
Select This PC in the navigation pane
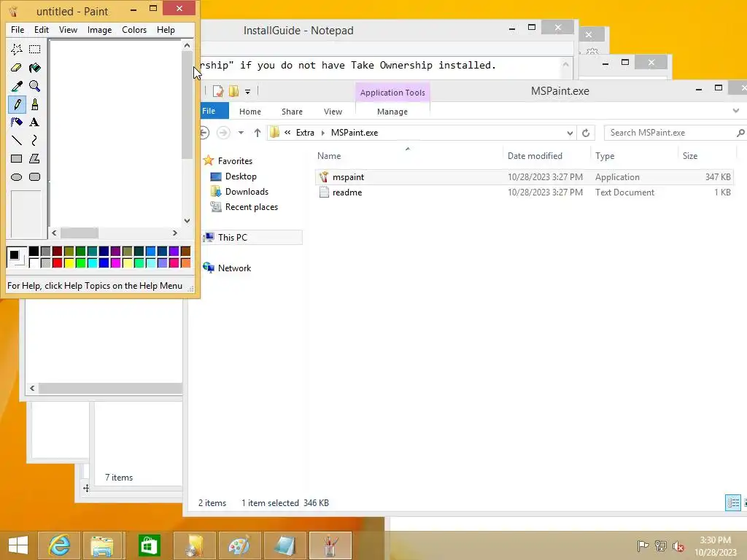tap(233, 237)
